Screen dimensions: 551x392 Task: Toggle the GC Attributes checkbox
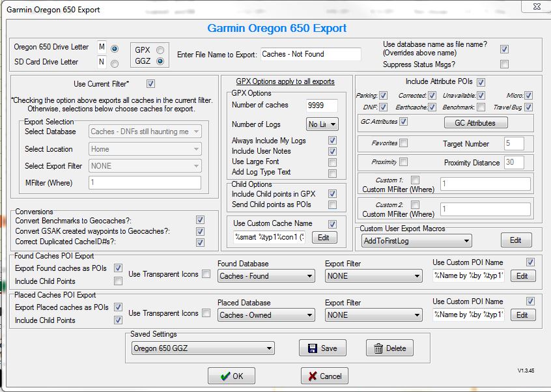pyautogui.click(x=403, y=122)
